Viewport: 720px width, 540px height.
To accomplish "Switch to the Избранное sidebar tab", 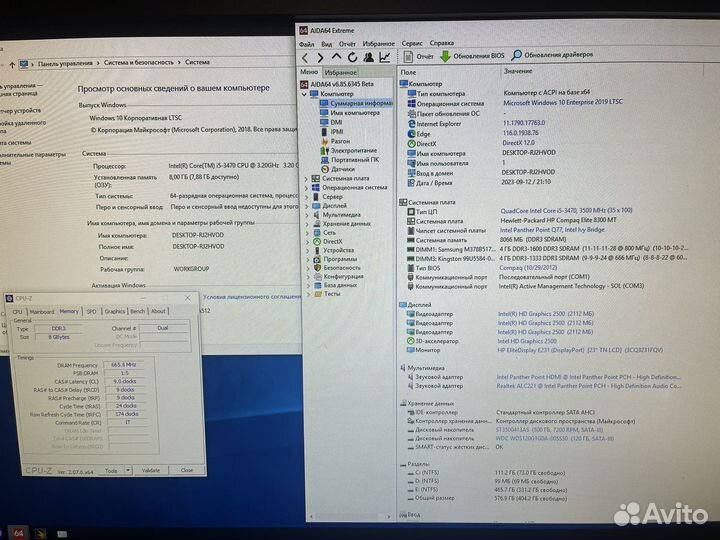I will [x=340, y=73].
